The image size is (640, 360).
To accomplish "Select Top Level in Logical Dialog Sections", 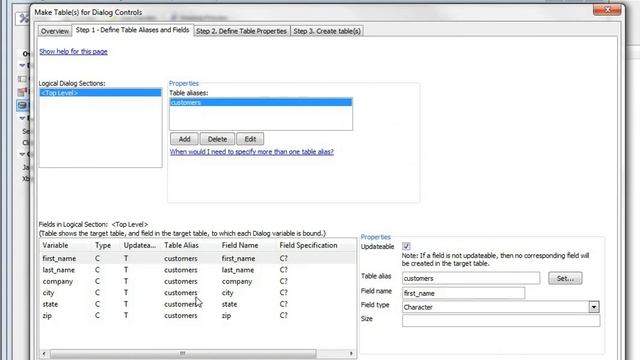I will coord(100,93).
